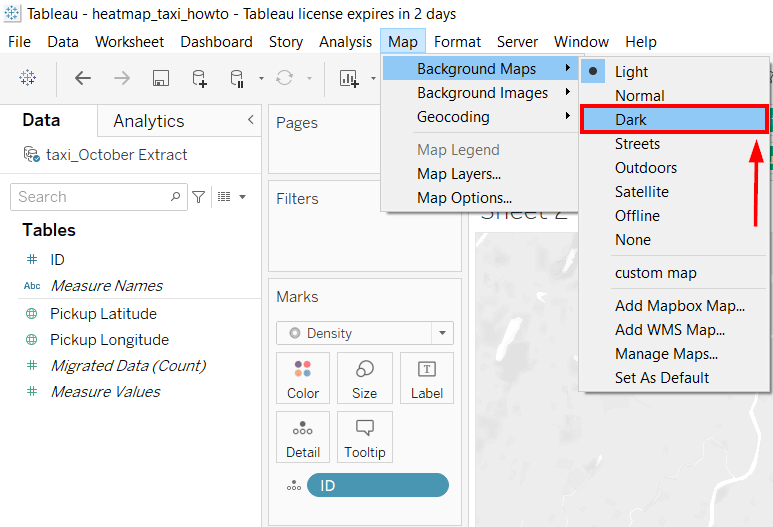Choose the Dark background map
The width and height of the screenshot is (773, 527).
click(x=674, y=119)
